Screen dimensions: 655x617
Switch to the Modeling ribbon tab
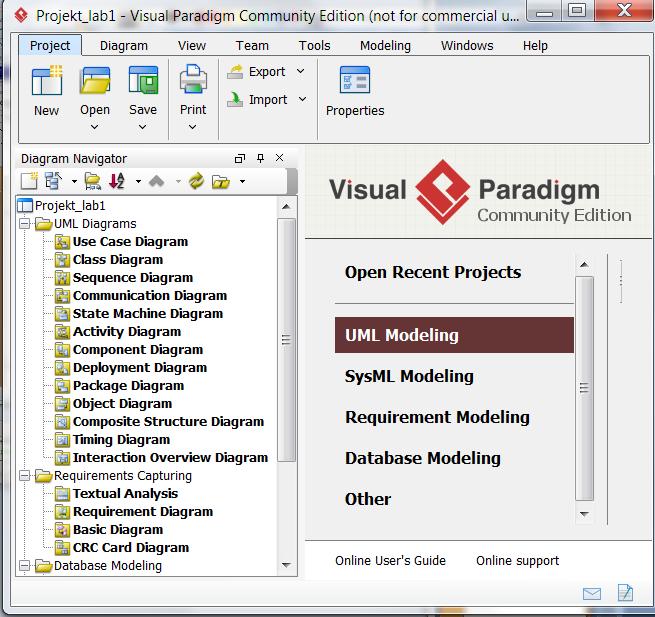[x=385, y=45]
